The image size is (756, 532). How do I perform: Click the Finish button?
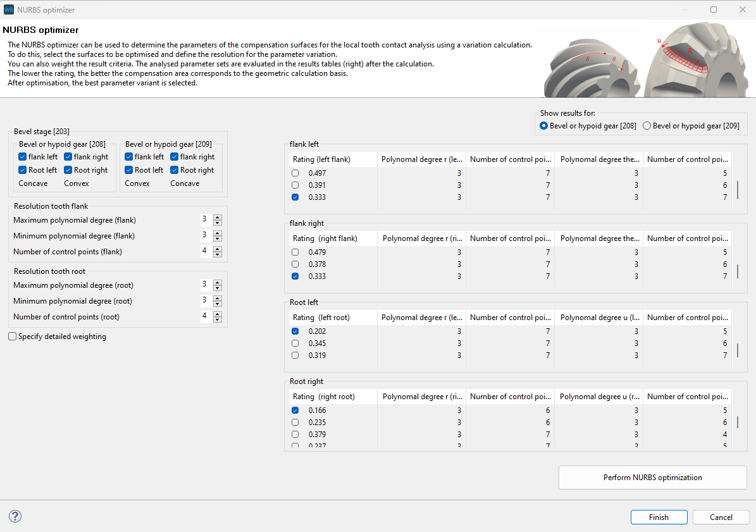[659, 517]
